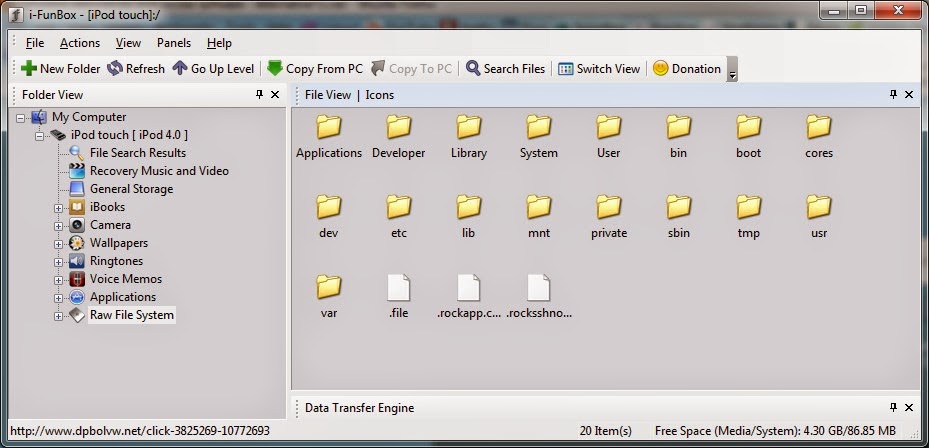Screen dimensions: 929x448
Task: Click Copy From PC button
Action: (315, 69)
